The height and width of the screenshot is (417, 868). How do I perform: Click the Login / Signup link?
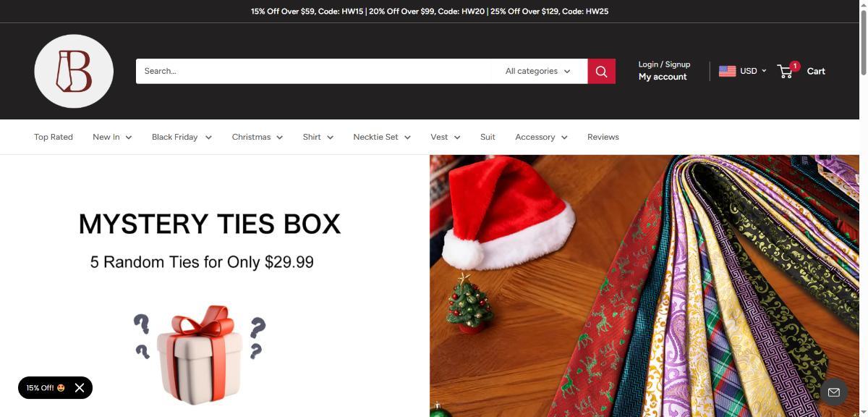[664, 64]
